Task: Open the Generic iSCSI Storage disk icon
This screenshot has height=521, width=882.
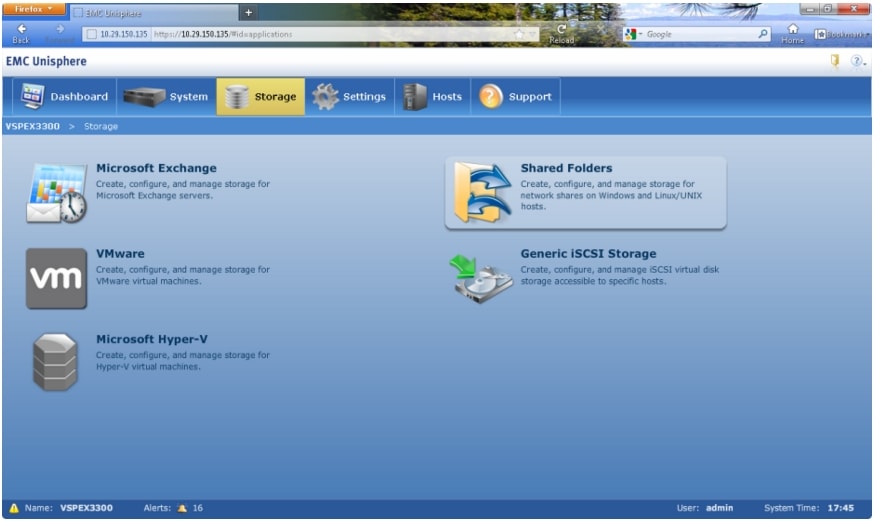Action: pos(481,279)
